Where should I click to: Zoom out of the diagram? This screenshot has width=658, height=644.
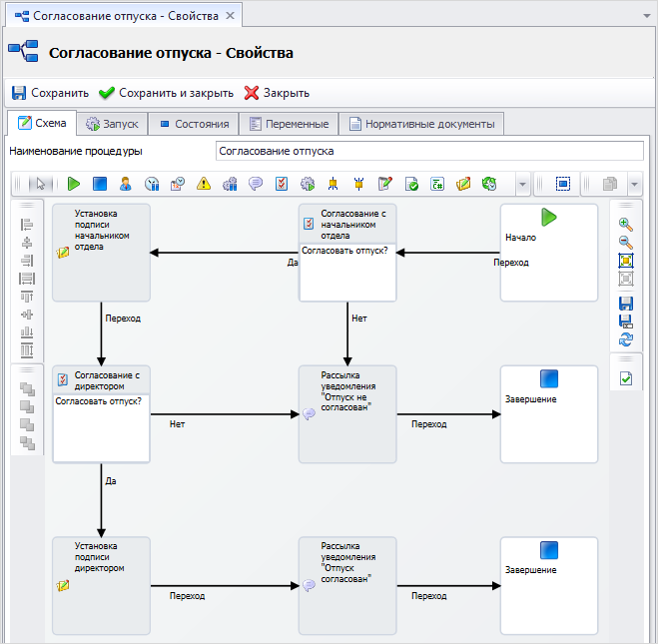pyautogui.click(x=626, y=242)
